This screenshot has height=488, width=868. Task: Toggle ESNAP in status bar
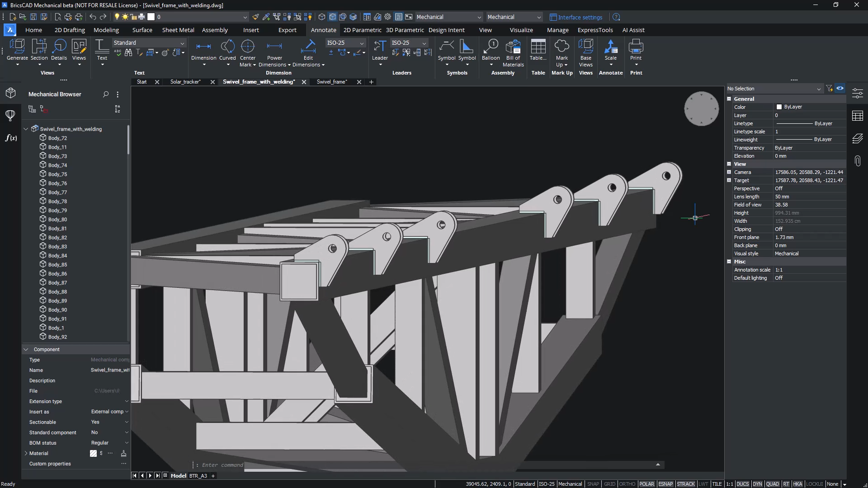coord(665,484)
